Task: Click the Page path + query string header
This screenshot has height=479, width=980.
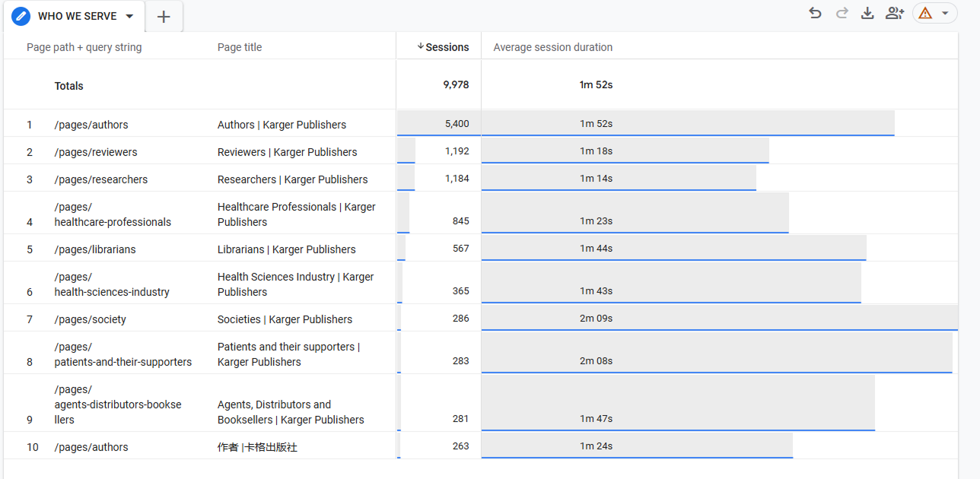Action: 84,47
